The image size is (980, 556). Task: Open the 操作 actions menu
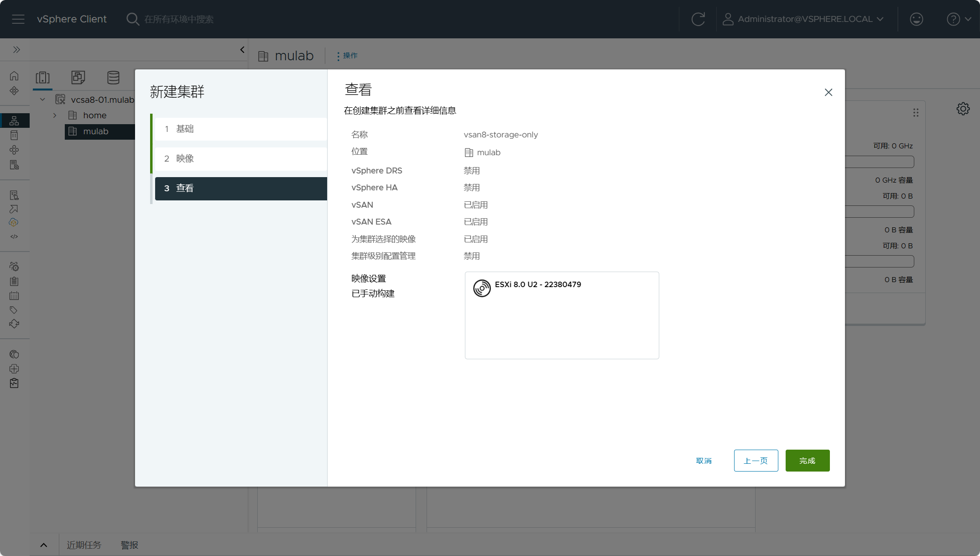pos(347,56)
